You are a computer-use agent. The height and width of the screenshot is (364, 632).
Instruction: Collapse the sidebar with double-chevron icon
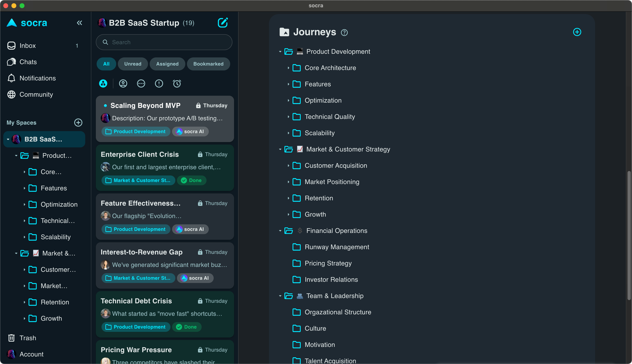[x=79, y=23]
